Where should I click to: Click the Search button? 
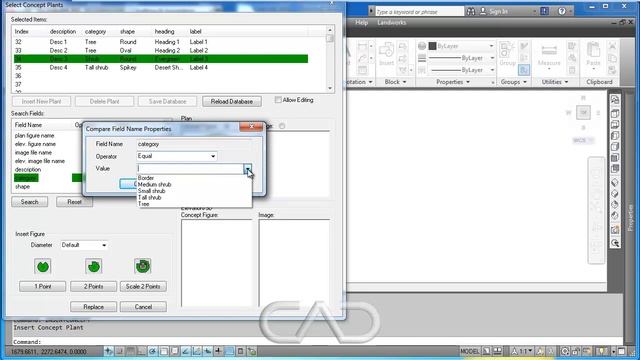click(29, 202)
